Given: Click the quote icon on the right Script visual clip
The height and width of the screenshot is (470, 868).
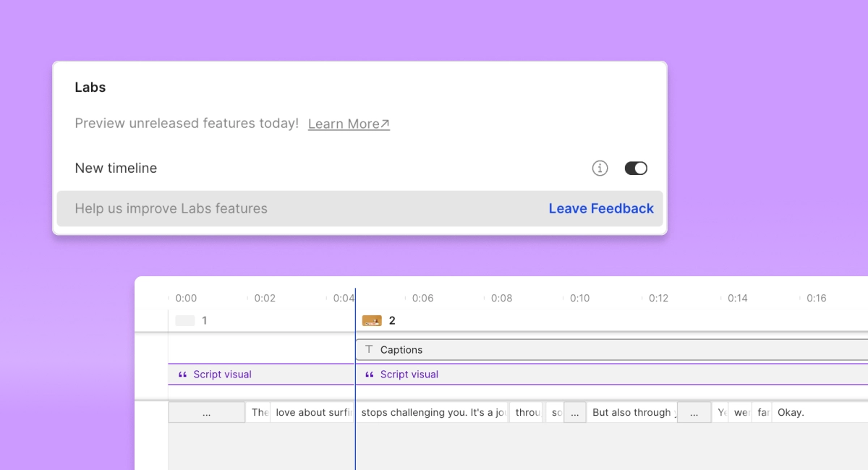Looking at the screenshot, I should [369, 374].
